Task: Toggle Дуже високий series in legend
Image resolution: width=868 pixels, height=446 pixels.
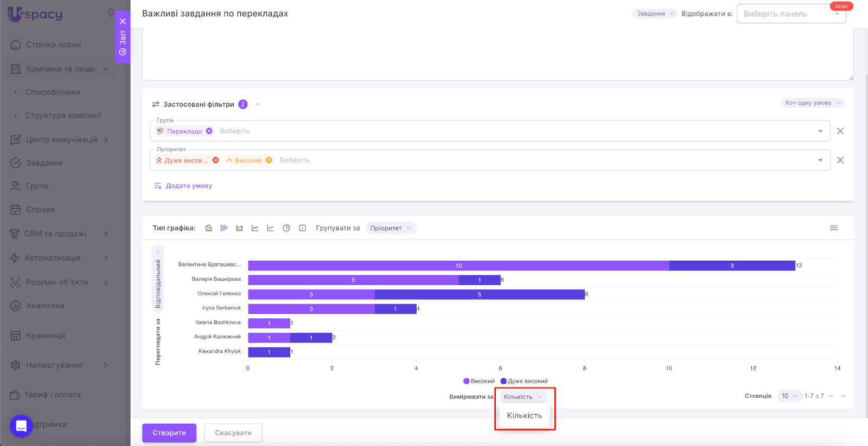Action: [x=524, y=381]
